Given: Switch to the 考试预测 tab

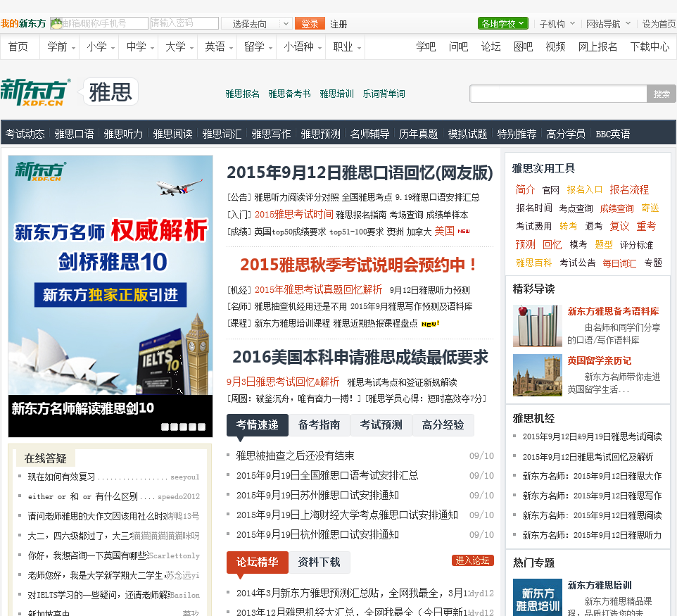Looking at the screenshot, I should coord(381,425).
